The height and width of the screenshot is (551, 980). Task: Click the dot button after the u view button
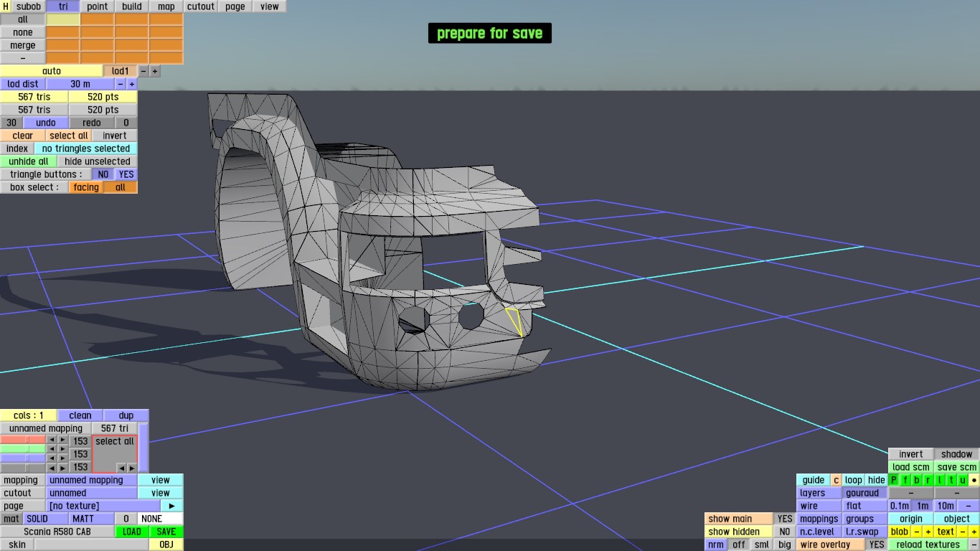coord(974,480)
